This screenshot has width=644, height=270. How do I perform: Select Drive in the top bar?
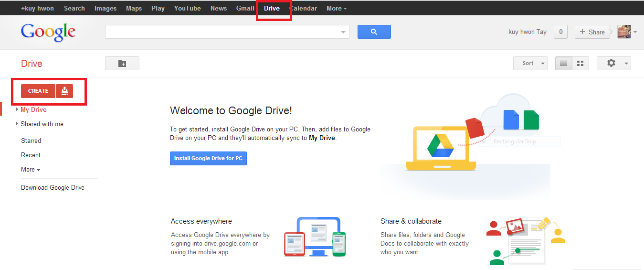pos(272,8)
